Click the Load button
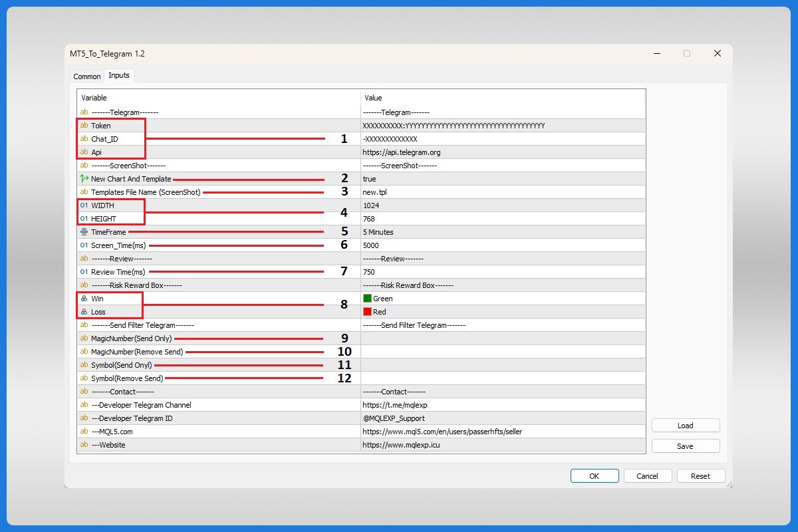This screenshot has width=798, height=532. click(686, 426)
